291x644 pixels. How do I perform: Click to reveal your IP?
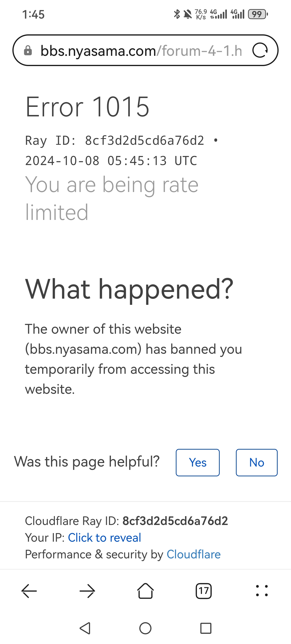104,538
